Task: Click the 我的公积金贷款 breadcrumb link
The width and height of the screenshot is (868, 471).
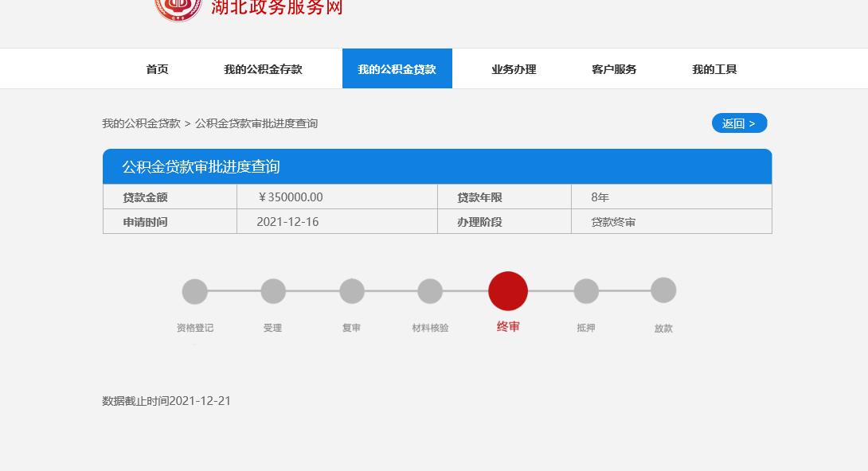Action: [140, 123]
